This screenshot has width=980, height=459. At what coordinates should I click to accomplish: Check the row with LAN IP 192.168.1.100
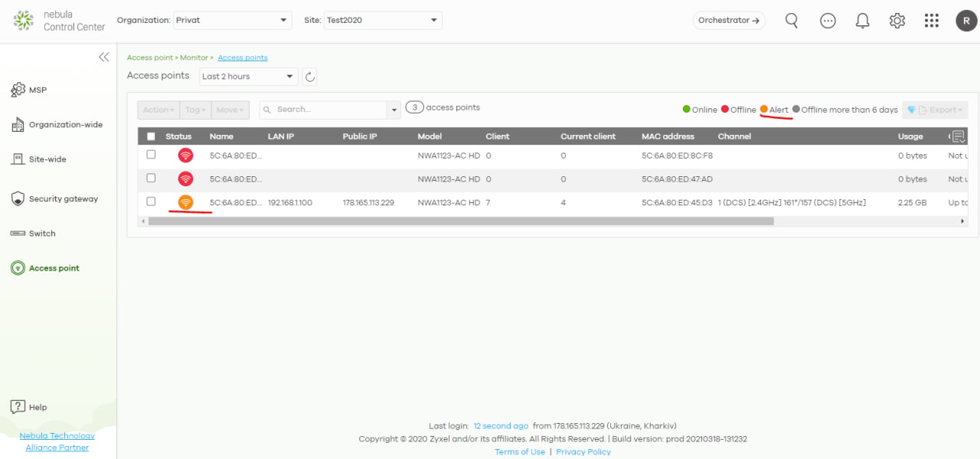tap(151, 202)
